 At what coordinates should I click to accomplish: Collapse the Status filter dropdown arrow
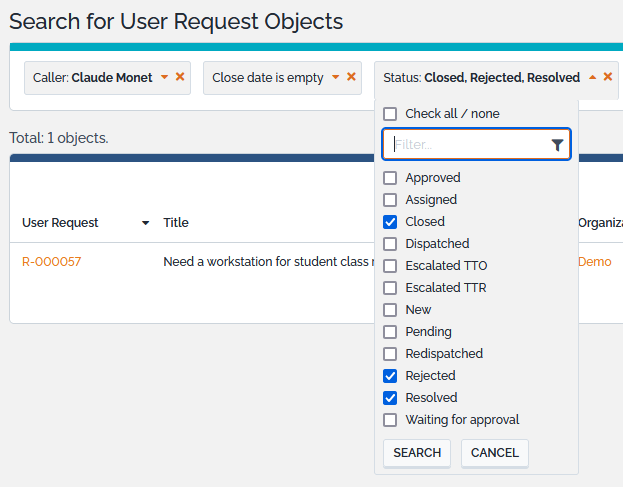[x=592, y=77]
